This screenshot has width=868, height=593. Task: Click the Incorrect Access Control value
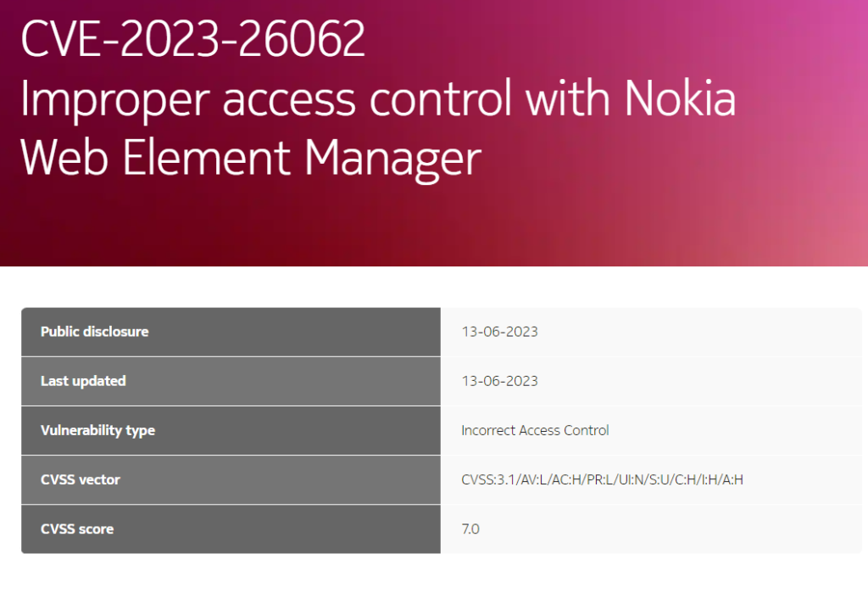tap(535, 430)
